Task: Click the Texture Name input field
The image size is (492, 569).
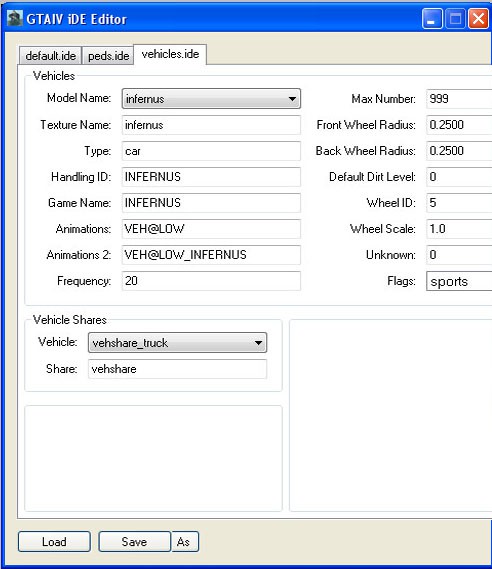Action: (x=211, y=125)
